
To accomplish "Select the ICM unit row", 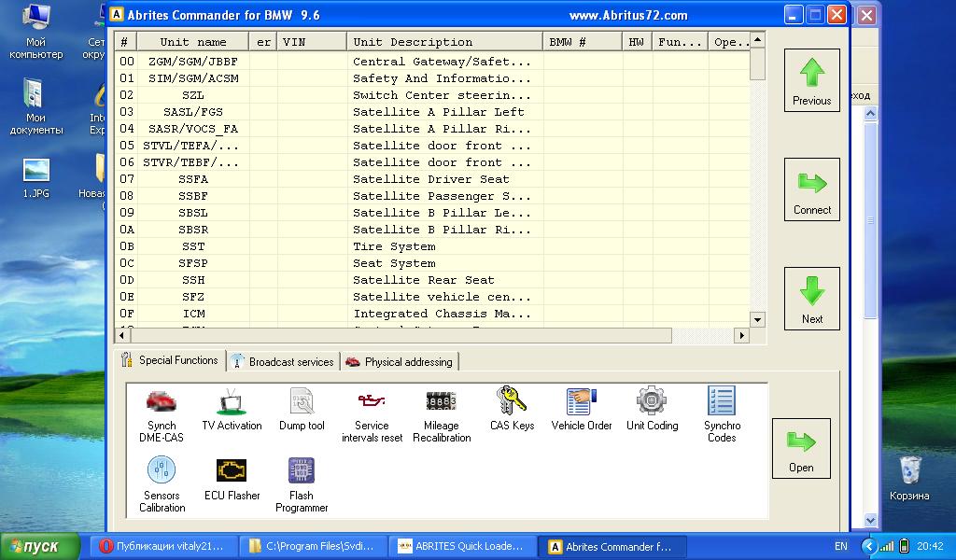I will click(x=194, y=314).
